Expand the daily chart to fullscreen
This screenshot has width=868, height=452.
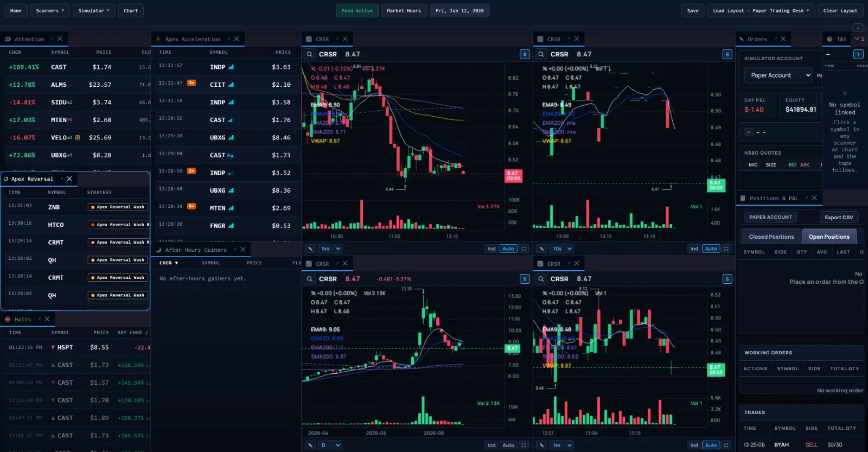(x=524, y=445)
